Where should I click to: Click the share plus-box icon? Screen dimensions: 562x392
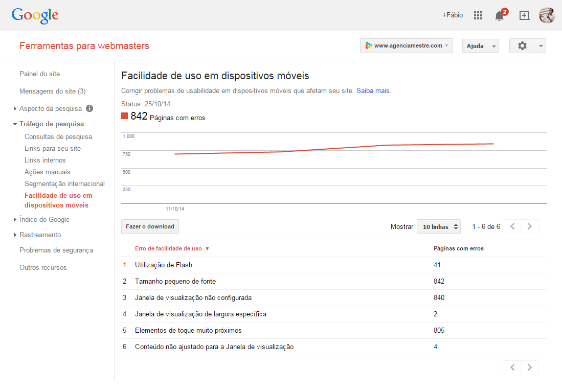click(x=524, y=15)
